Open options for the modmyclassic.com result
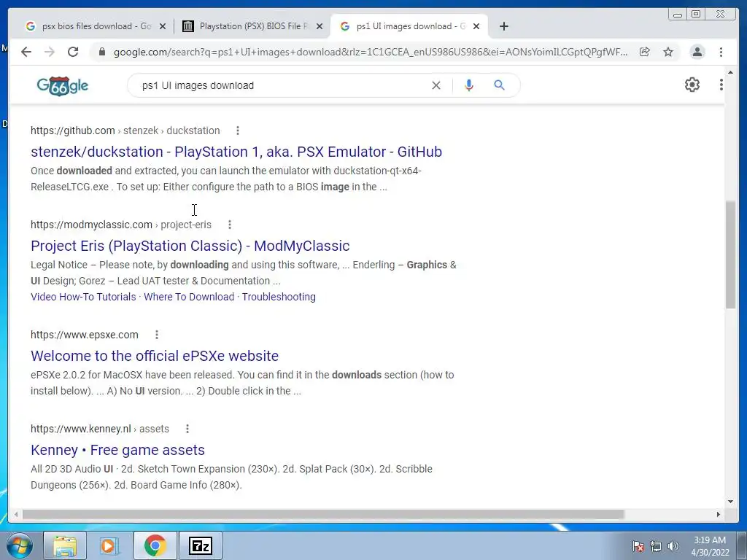747x560 pixels. tap(230, 225)
